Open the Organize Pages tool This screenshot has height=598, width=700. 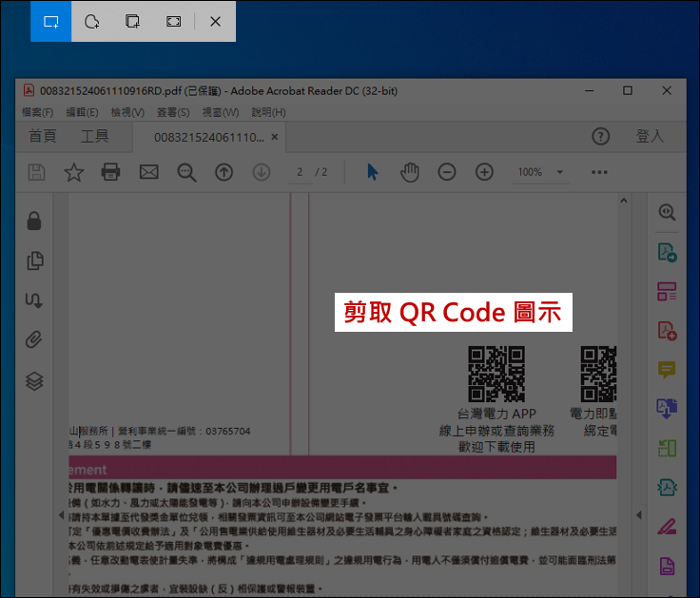pos(667,292)
